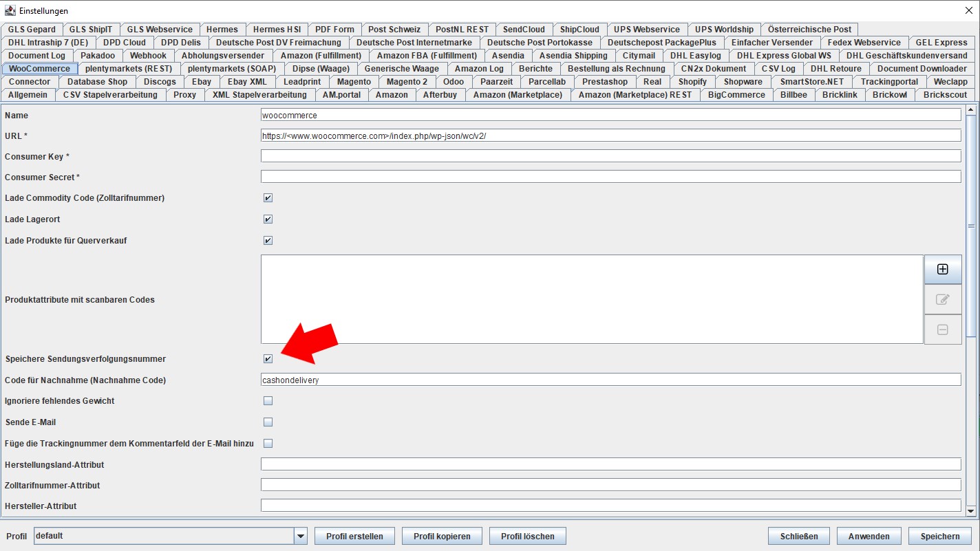This screenshot has width=980, height=551.
Task: Click the Hersteller-Attribut input field
Action: (610, 506)
